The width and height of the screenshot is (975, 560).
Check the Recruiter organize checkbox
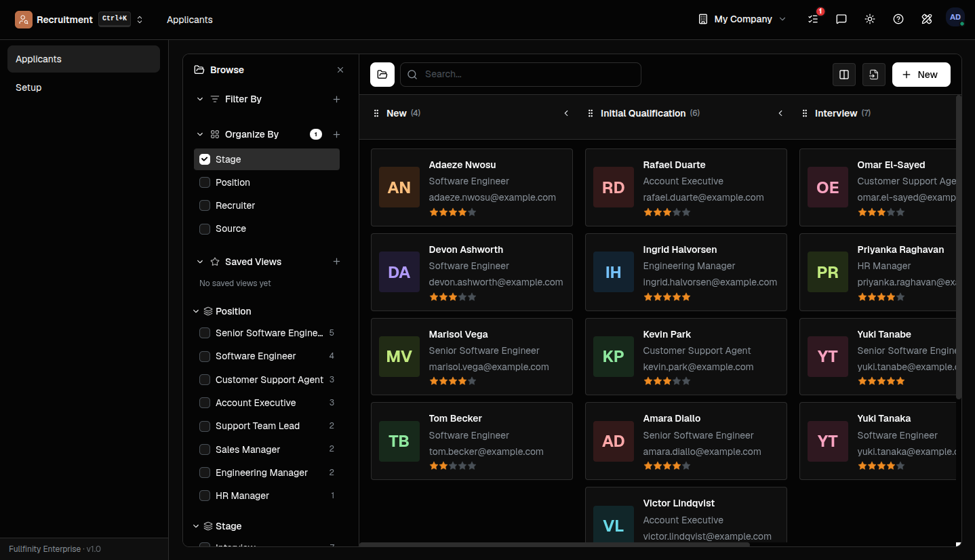tap(205, 205)
